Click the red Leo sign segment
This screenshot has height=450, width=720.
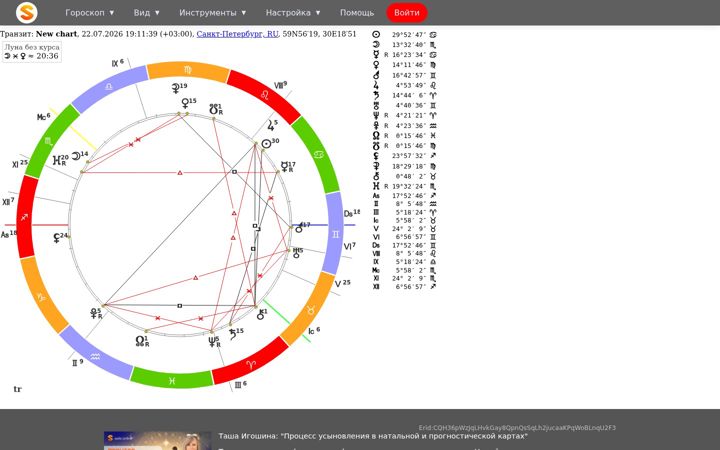[x=264, y=96]
